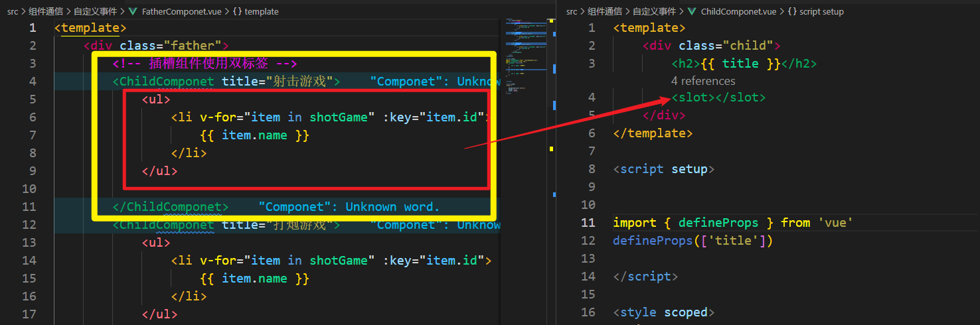Image resolution: width=980 pixels, height=325 pixels.
Task: Open the template breadcrumb symbol in left editor
Action: click(x=262, y=11)
